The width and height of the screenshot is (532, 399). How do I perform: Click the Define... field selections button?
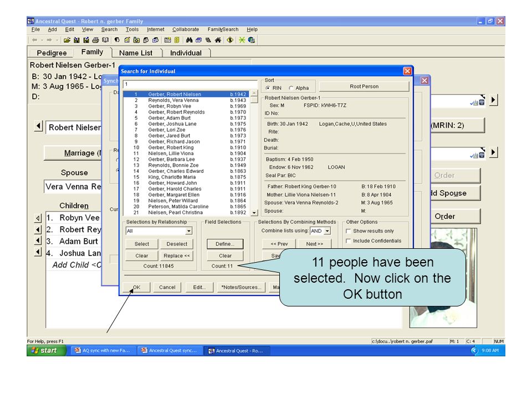coord(225,244)
